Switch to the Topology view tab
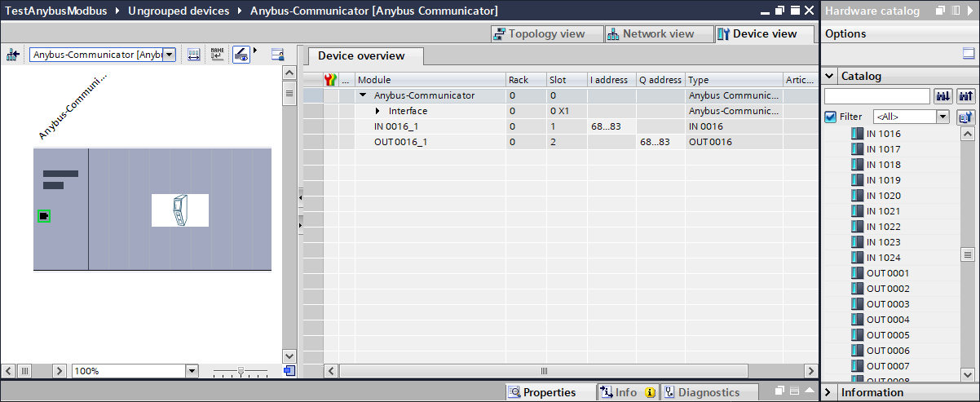Image resolution: width=980 pixels, height=402 pixels. 539,33
